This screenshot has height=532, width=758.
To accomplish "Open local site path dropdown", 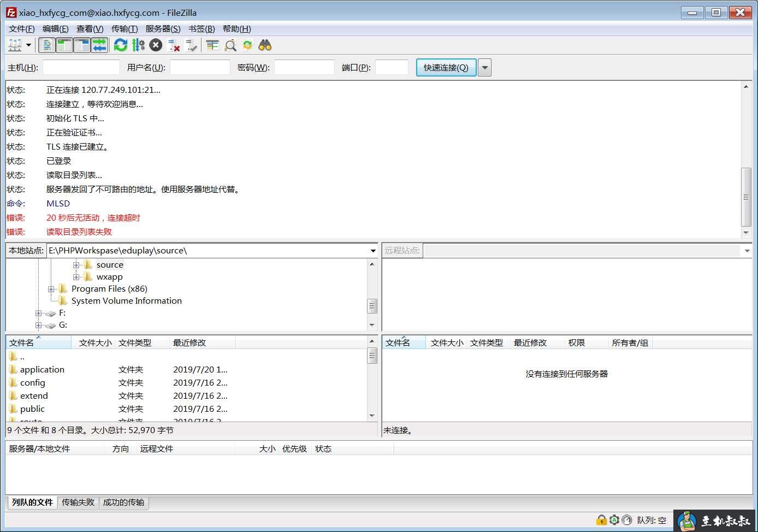I will 373,251.
